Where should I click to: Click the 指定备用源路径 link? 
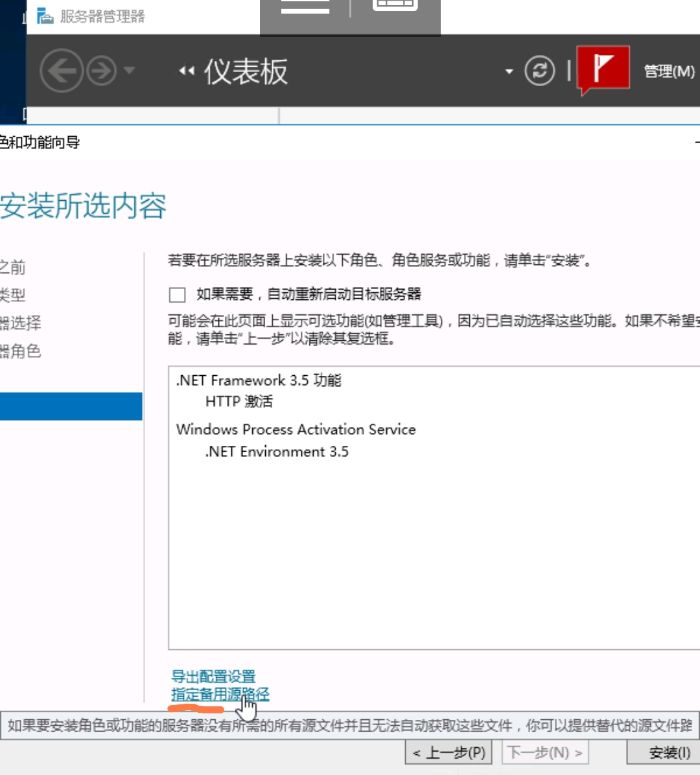[220, 694]
